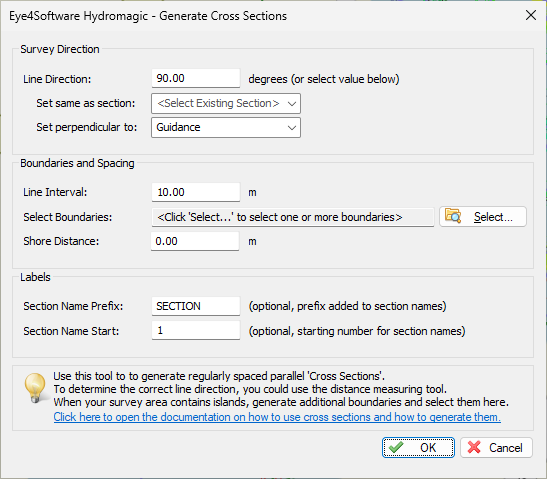Click the green checkmark icon on OK

[x=396, y=447]
